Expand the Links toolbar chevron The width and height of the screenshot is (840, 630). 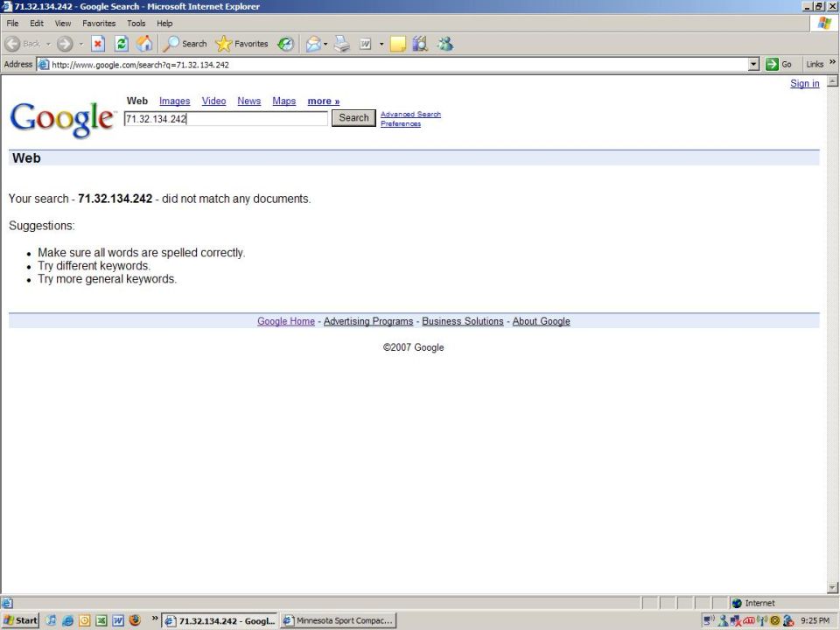[x=832, y=62]
